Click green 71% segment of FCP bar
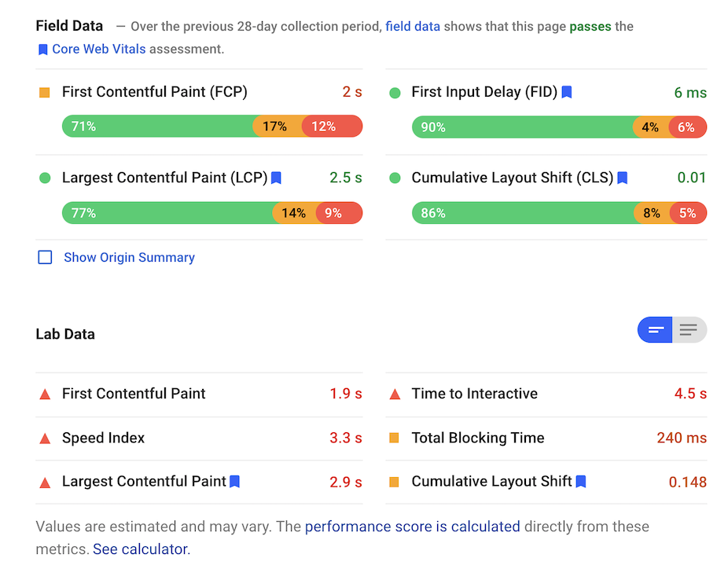This screenshot has height=569, width=728. coord(157,126)
